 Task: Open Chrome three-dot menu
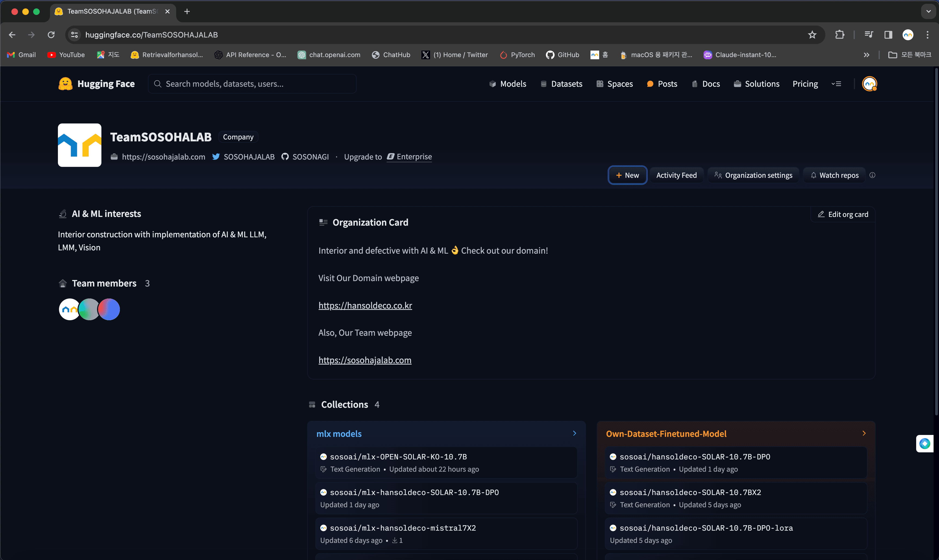coord(928,35)
